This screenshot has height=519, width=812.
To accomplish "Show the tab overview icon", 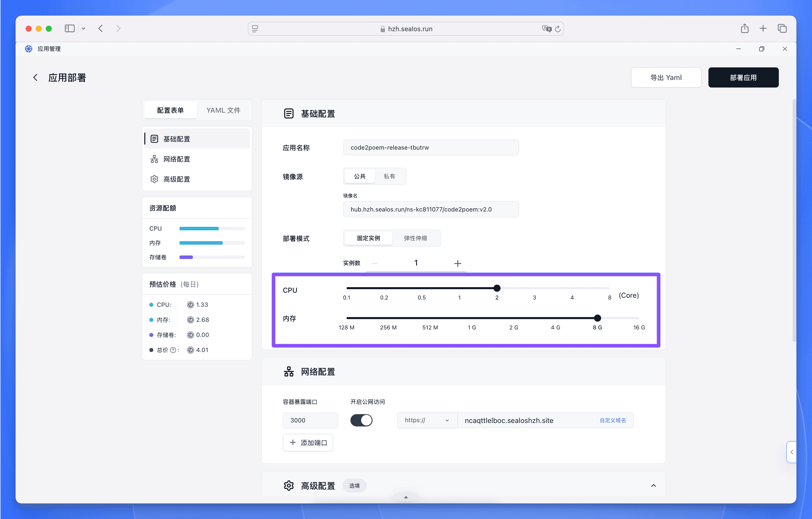I will click(782, 28).
